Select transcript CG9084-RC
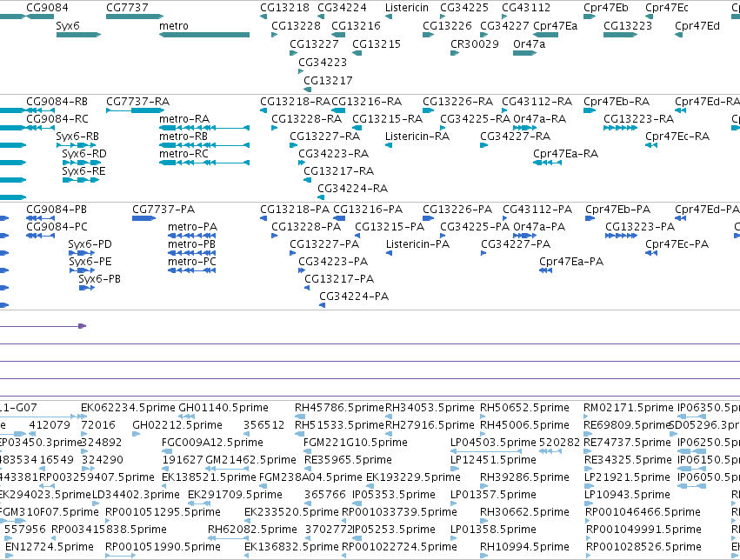Image resolution: width=740 pixels, height=560 pixels. (x=41, y=128)
